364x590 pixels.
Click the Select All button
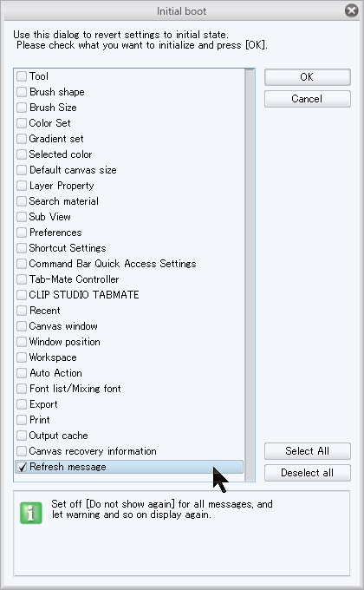307,451
